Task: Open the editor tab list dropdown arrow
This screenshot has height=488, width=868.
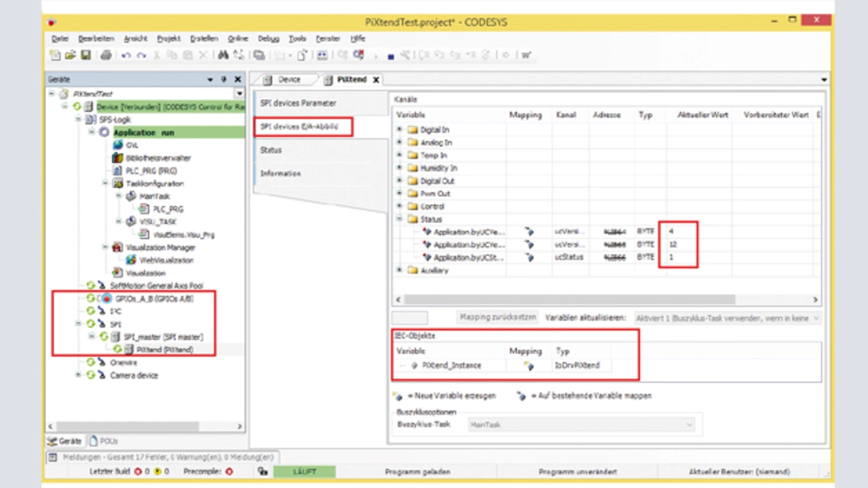Action: [x=824, y=80]
